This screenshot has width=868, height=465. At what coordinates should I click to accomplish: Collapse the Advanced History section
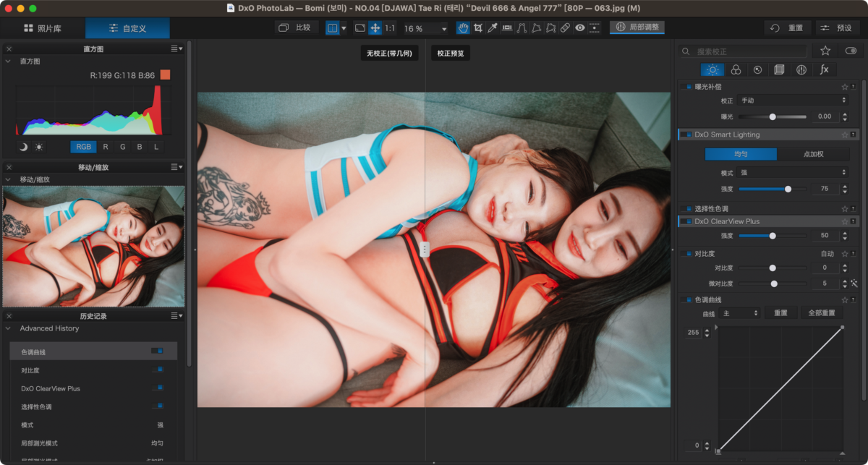[x=8, y=328]
